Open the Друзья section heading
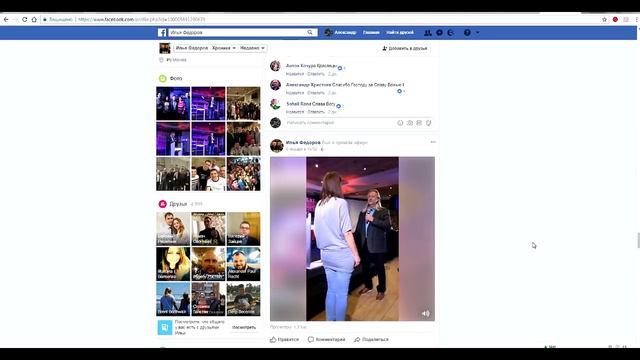Image resolution: width=640 pixels, height=360 pixels. tap(178, 204)
